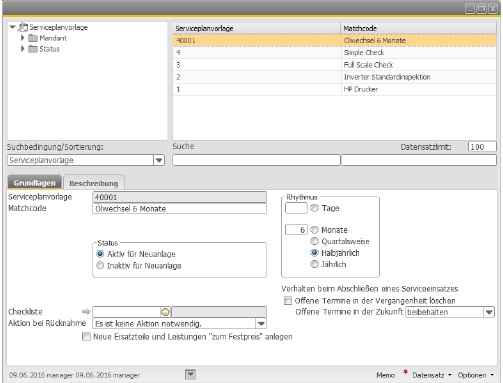Select the Quartalsweise radio button

pos(314,241)
